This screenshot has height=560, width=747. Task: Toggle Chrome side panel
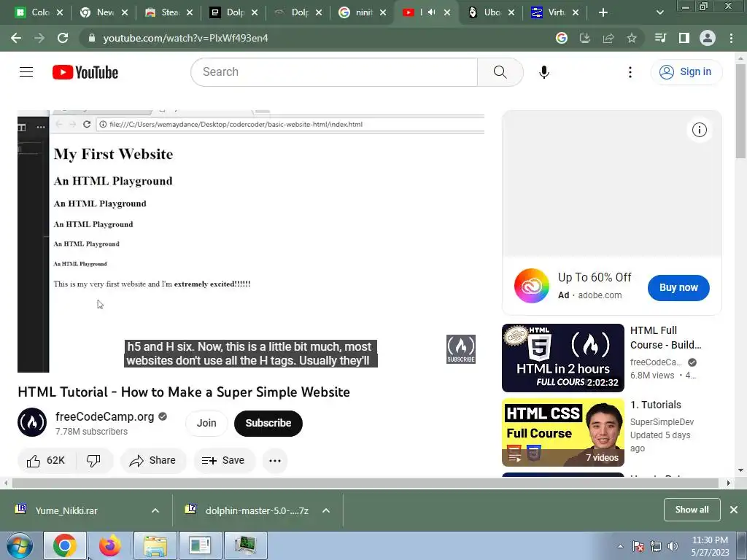point(684,38)
